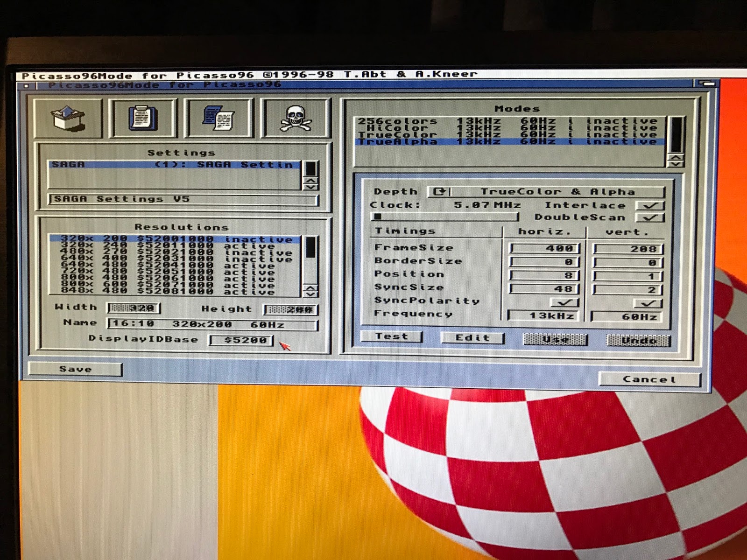Click Modes list scroll down arrow
Screen dimensions: 747x560
[676, 164]
